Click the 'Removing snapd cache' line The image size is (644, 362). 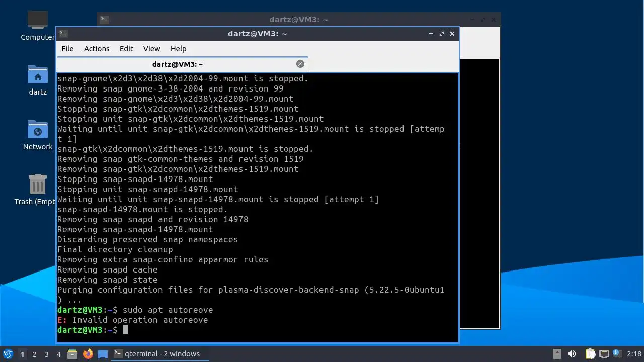click(107, 269)
